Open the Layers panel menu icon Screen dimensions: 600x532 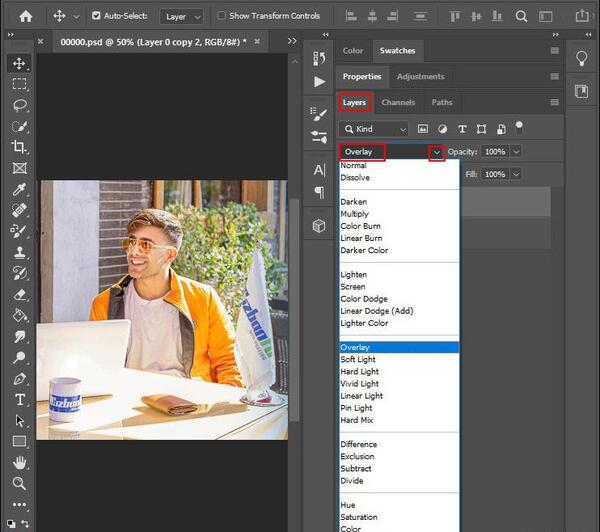[554, 102]
